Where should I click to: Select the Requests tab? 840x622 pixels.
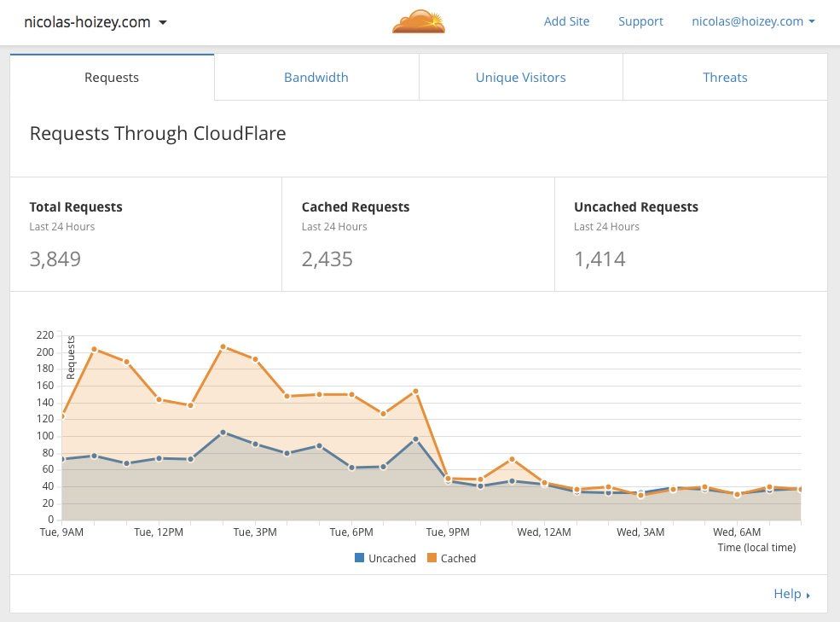(x=112, y=78)
